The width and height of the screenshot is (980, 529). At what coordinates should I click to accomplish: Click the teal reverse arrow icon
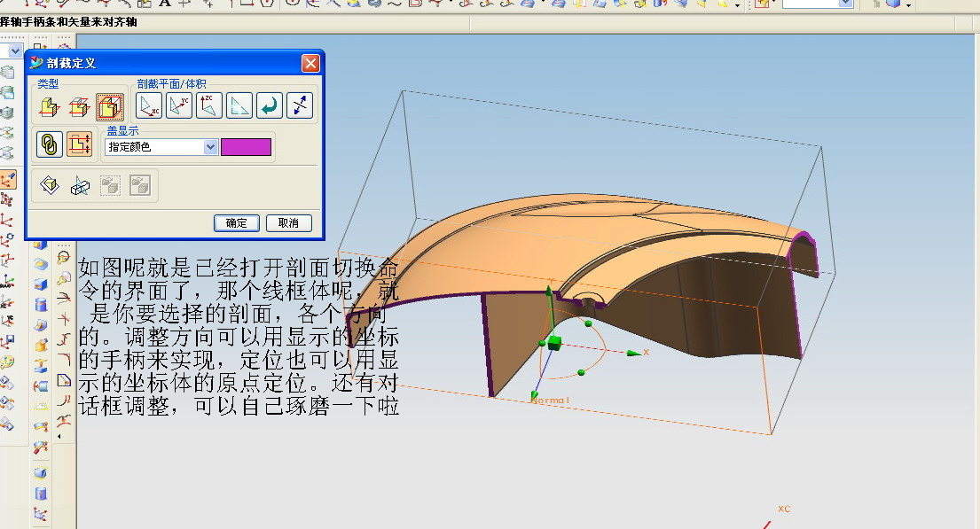click(x=270, y=105)
